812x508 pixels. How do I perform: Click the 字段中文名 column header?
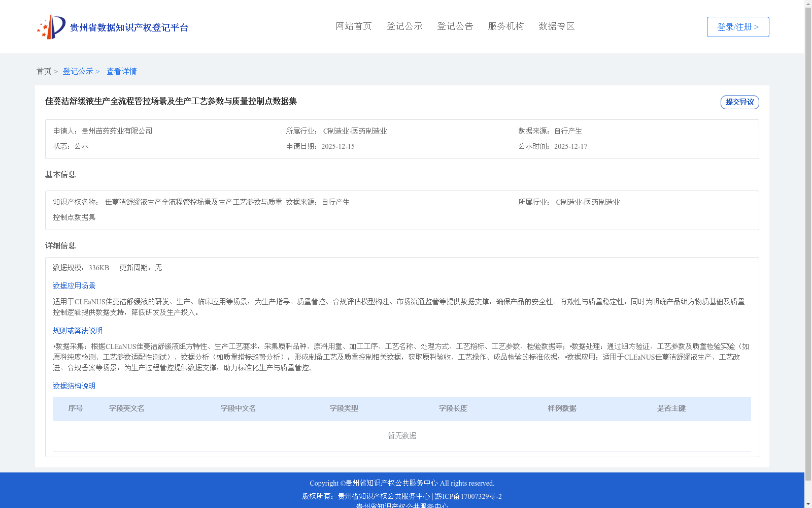[239, 408]
